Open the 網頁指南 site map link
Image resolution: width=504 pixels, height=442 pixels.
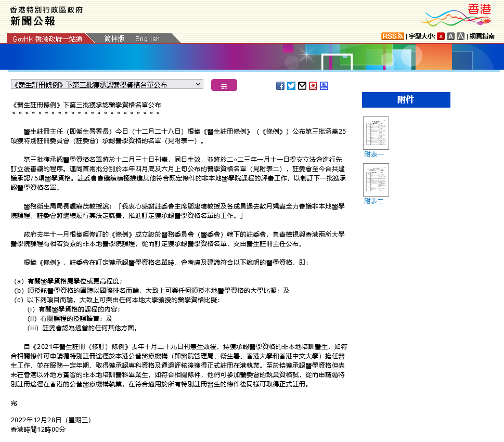tap(482, 36)
